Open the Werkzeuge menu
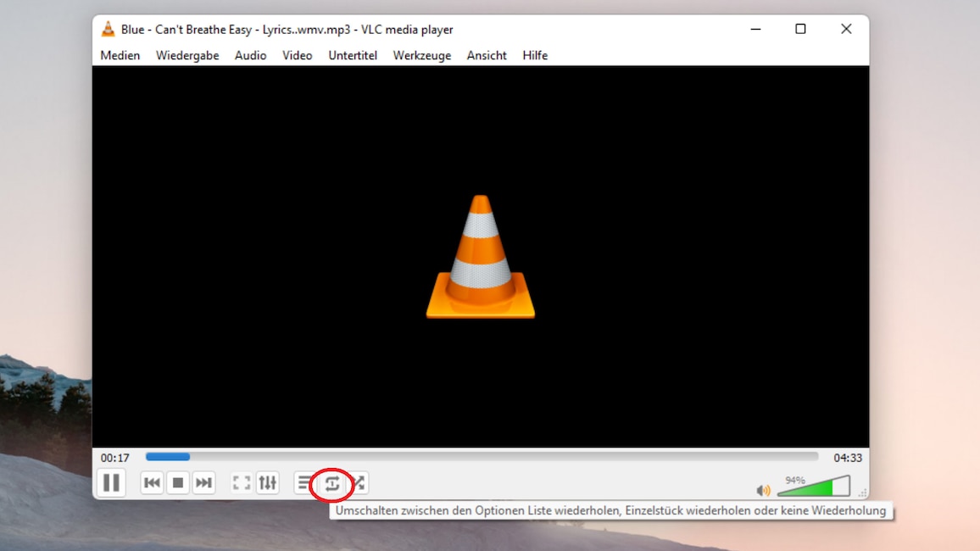Screen dimensions: 980x551 click(x=421, y=55)
